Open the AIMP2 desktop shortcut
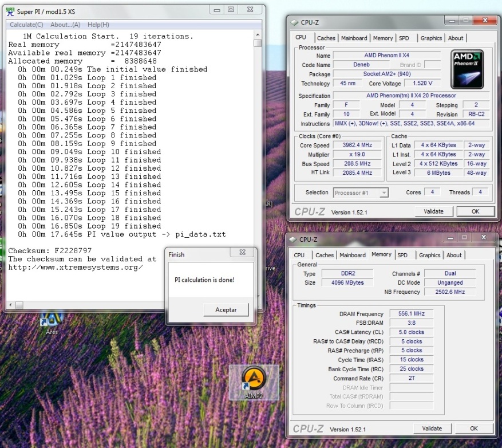 (254, 383)
